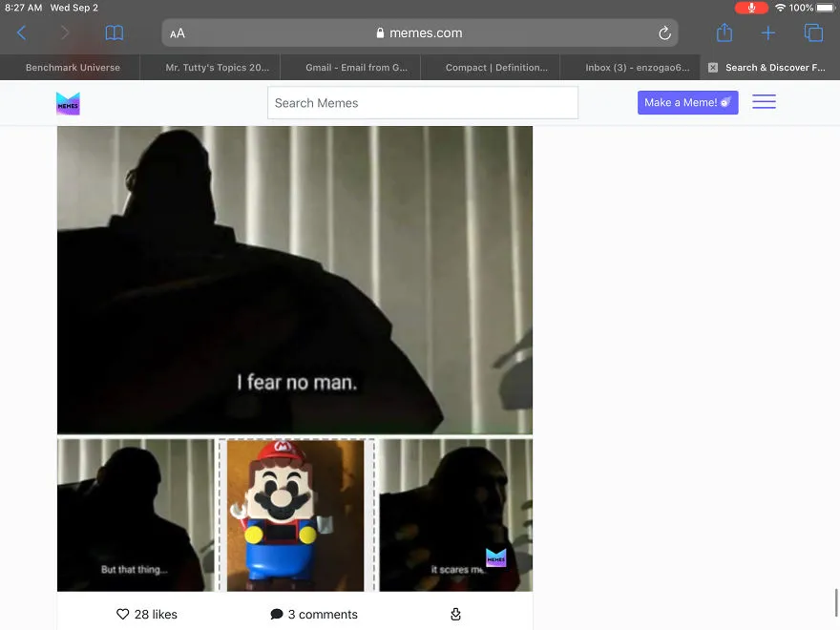
Task: Go back using Safari back arrow
Action: click(21, 33)
